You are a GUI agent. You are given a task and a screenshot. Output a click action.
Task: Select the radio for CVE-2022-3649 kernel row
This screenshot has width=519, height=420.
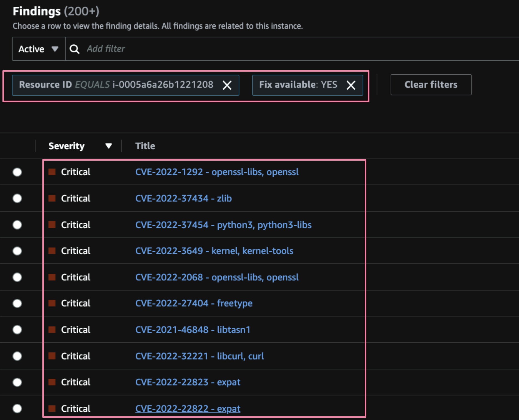click(x=17, y=251)
